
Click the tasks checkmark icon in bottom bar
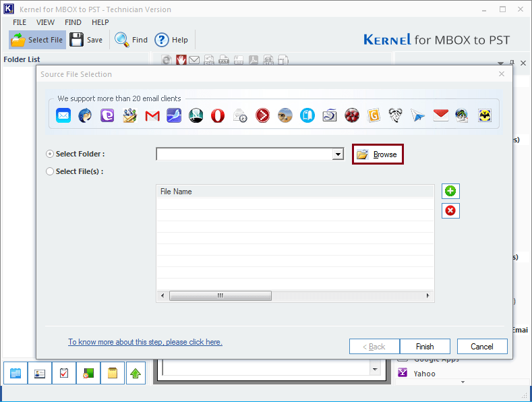click(x=64, y=373)
